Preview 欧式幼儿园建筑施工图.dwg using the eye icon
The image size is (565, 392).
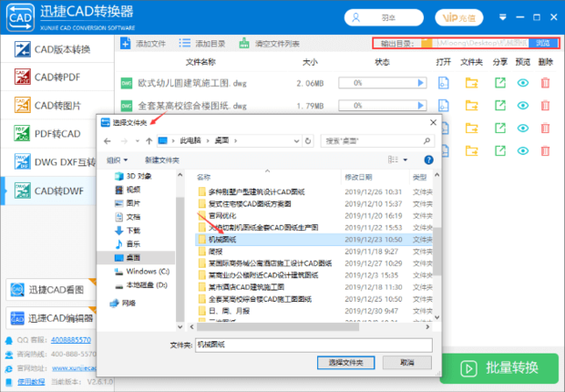522,83
